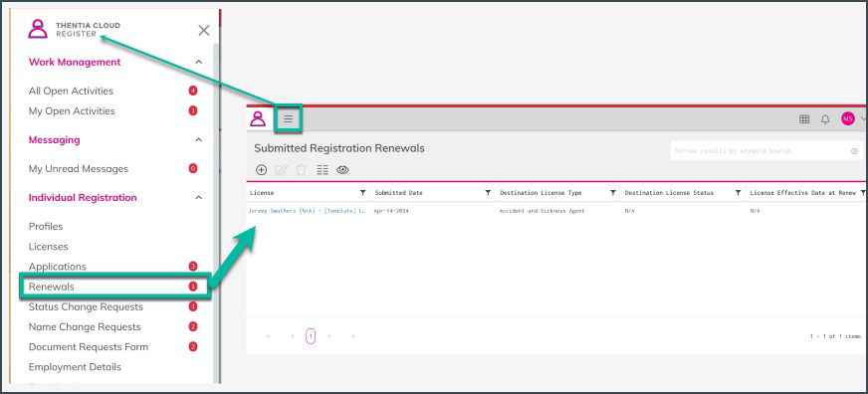The height and width of the screenshot is (394, 868).
Task: Open the grid apps icon in top bar
Action: tap(804, 119)
